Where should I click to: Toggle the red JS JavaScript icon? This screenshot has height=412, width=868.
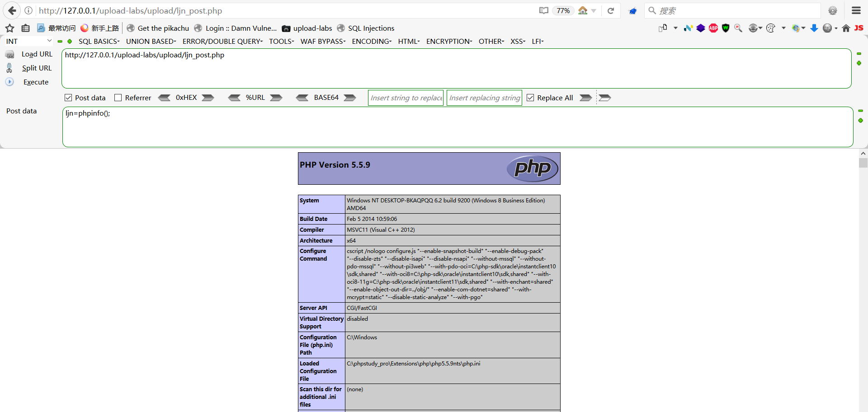[859, 28]
